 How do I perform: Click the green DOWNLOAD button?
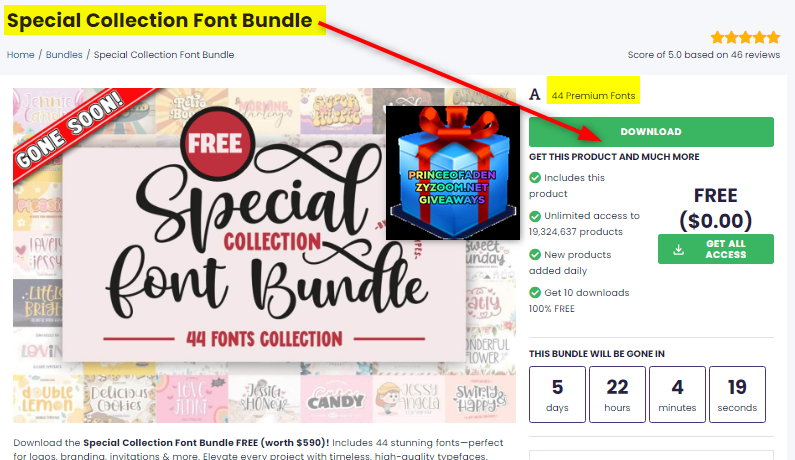(651, 132)
